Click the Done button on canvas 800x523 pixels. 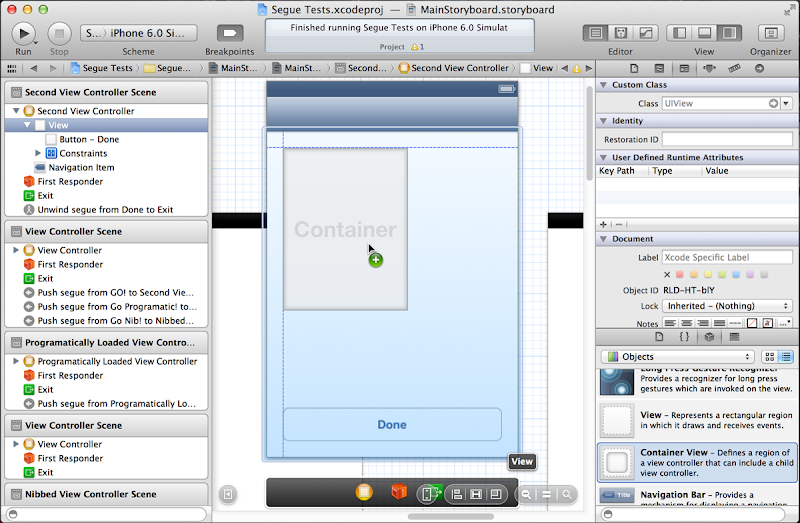(392, 425)
